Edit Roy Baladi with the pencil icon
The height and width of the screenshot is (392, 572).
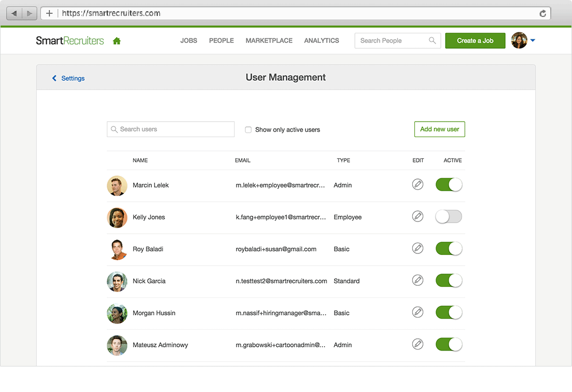[417, 248]
